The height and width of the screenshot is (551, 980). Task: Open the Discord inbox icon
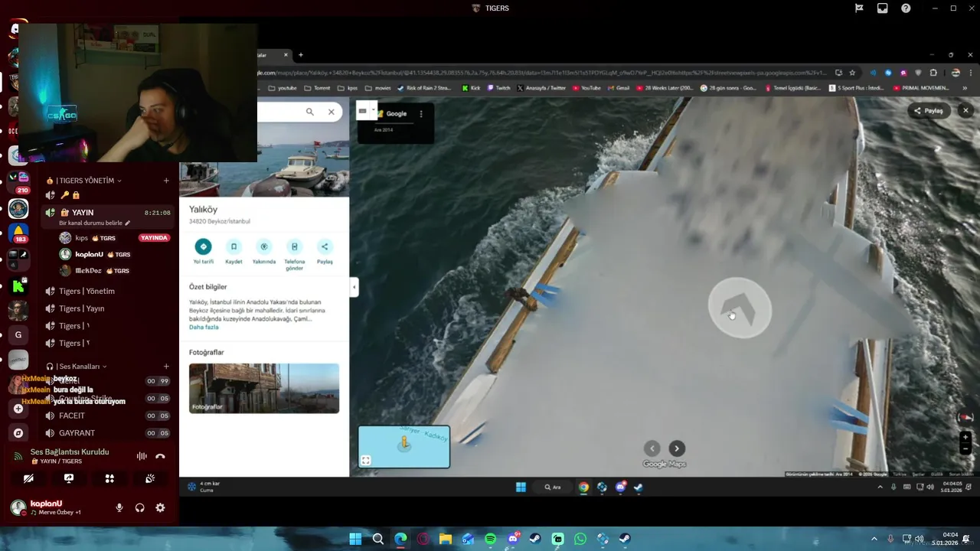click(x=883, y=8)
